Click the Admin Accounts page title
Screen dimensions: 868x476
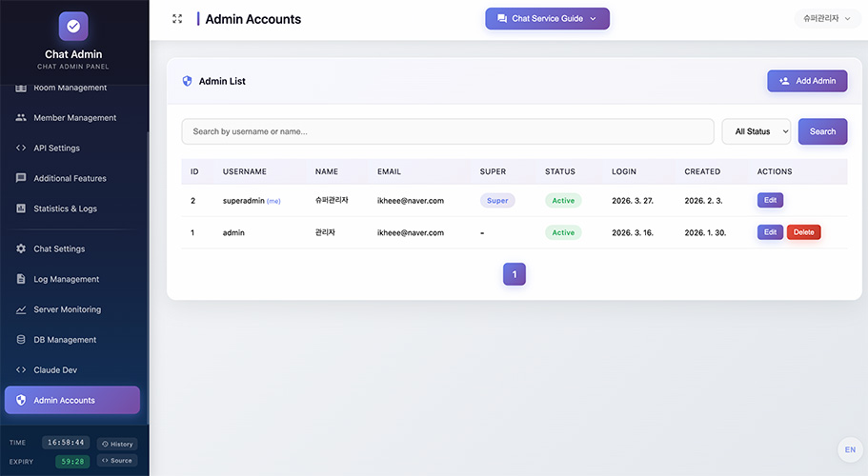[253, 19]
